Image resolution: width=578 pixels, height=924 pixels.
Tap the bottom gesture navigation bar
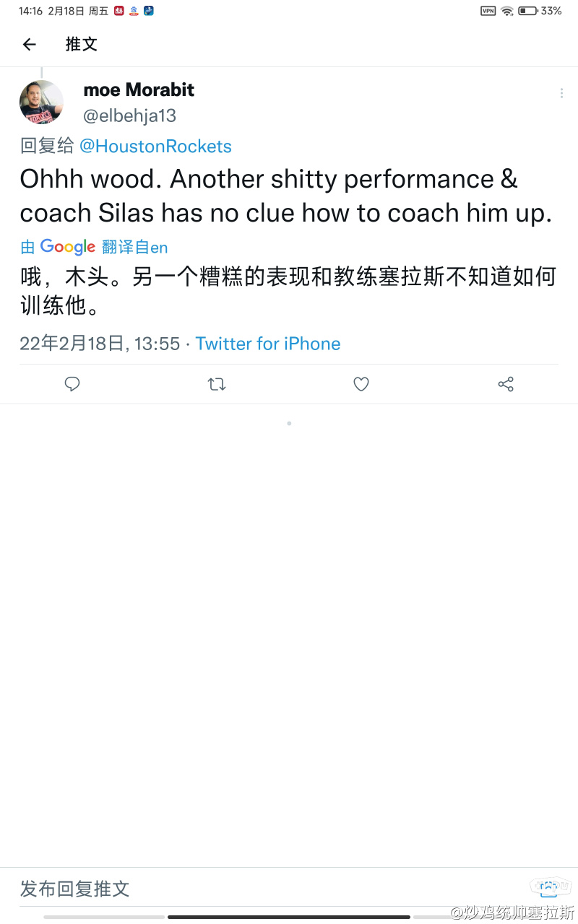pyautogui.click(x=289, y=915)
